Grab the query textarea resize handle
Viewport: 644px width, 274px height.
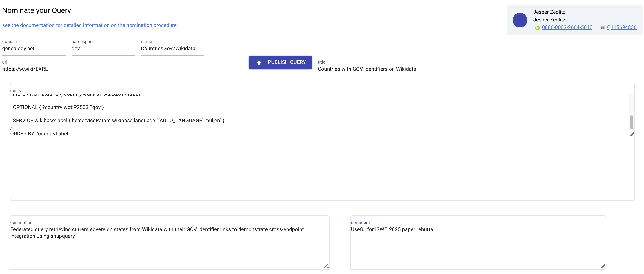tap(632, 134)
